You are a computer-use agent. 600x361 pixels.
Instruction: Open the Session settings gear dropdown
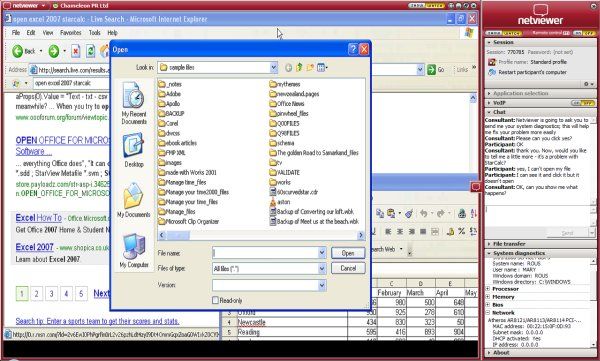589,84
